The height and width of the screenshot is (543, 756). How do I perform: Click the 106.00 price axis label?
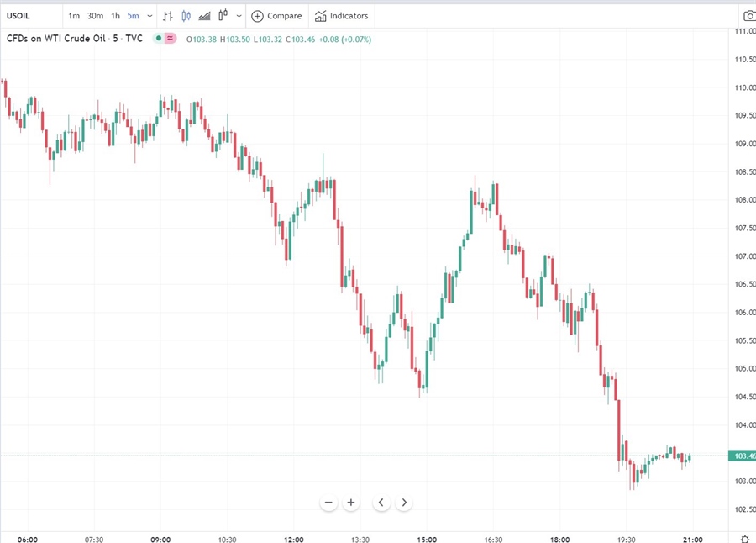pos(745,313)
